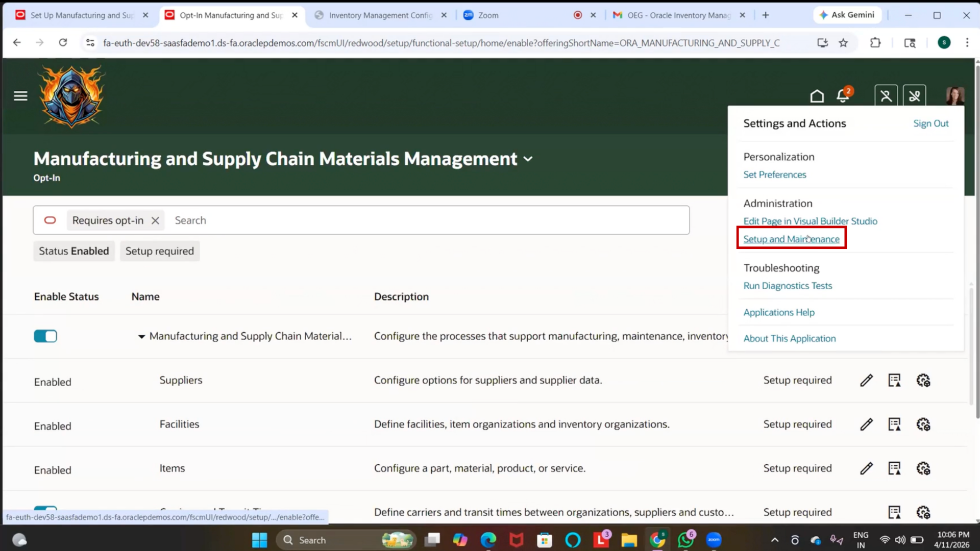Edit features pencil icon for Facilities
Screen dimensions: 980x551
click(866, 424)
